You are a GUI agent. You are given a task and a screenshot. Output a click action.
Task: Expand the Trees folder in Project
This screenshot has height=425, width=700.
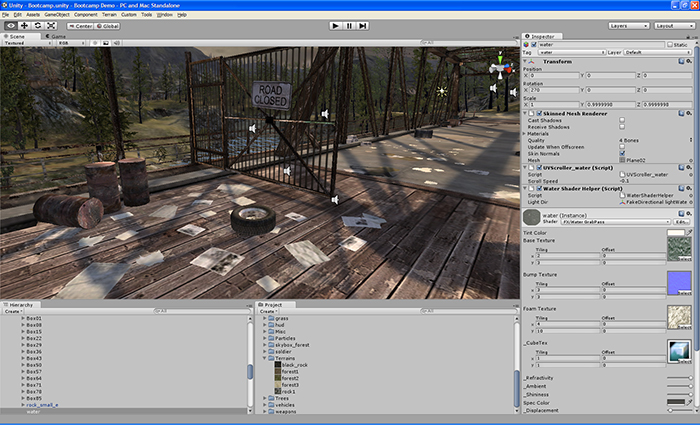265,398
